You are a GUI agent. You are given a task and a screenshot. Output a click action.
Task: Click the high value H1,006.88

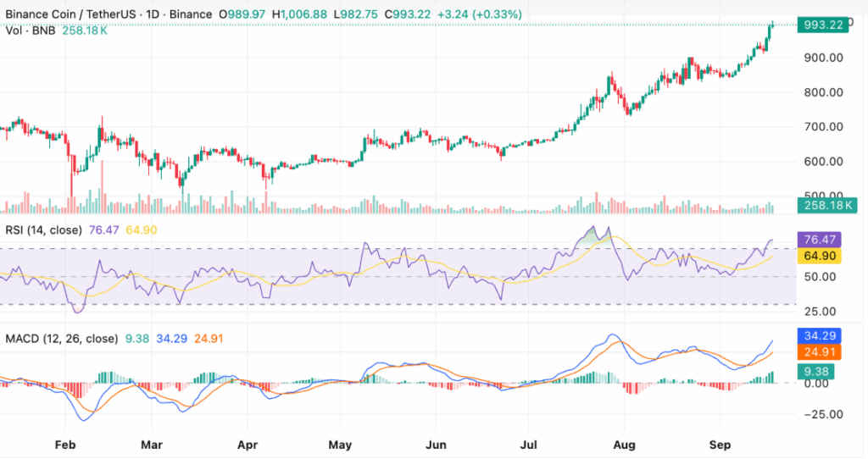click(299, 14)
